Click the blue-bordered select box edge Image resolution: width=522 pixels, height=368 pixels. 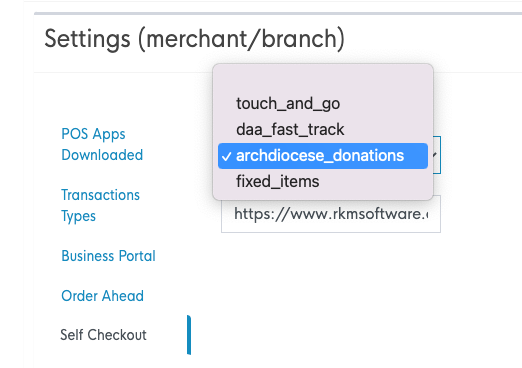coord(437,155)
